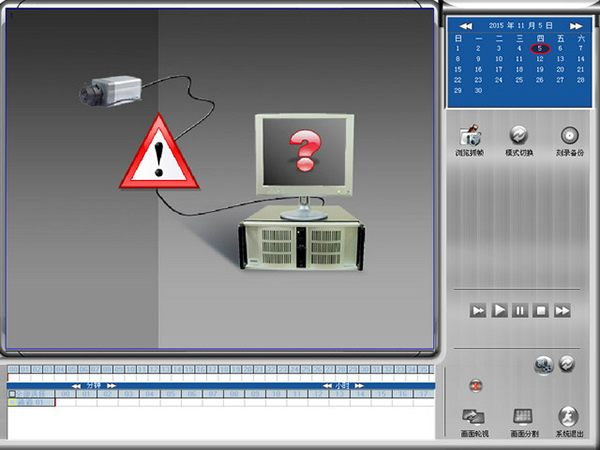Click the small round refresh arrows icon
The height and width of the screenshot is (450, 600).
[567, 364]
